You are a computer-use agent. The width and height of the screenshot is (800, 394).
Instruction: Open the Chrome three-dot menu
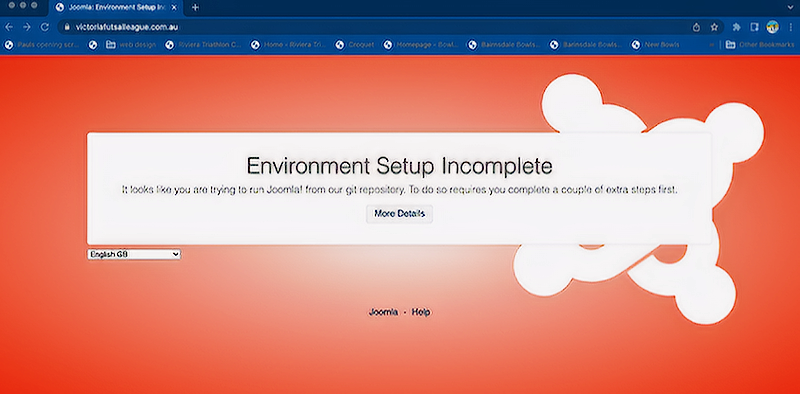(790, 27)
